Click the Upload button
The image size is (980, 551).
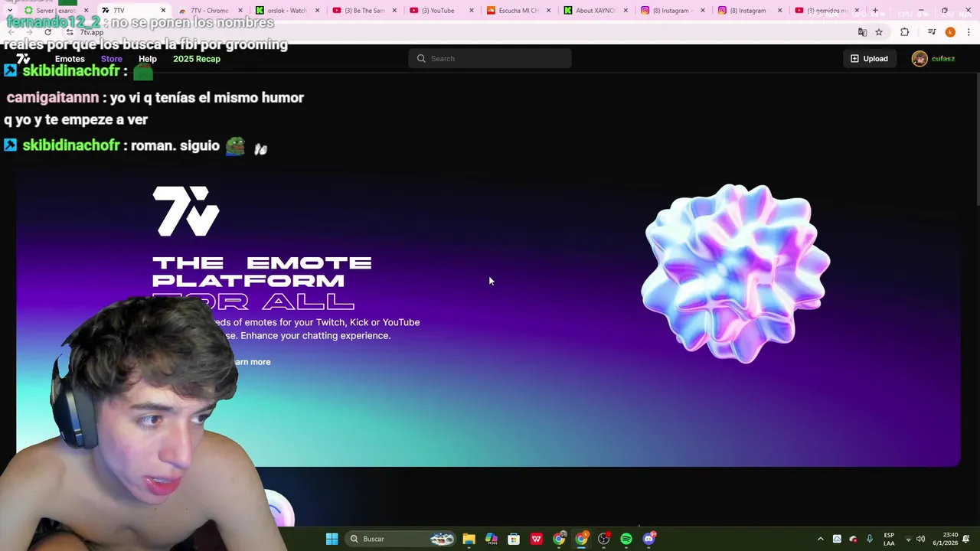point(869,59)
